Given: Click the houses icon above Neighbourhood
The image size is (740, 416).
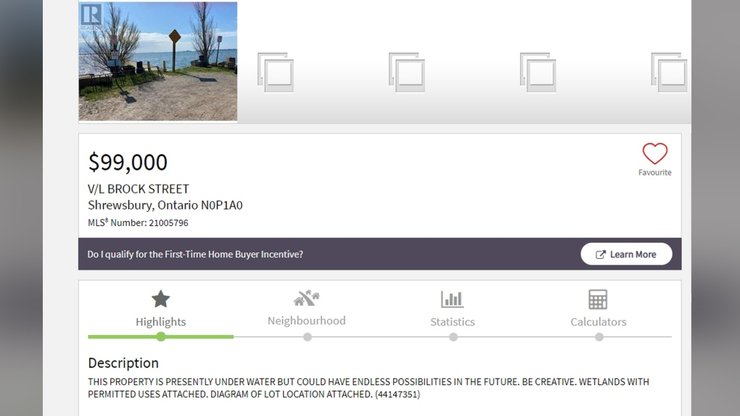Looking at the screenshot, I should coord(306,298).
